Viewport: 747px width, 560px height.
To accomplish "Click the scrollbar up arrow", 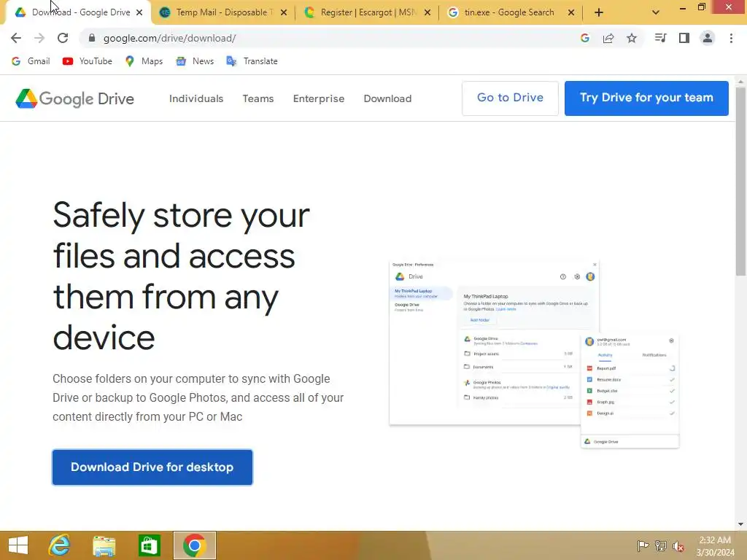I will (740, 82).
